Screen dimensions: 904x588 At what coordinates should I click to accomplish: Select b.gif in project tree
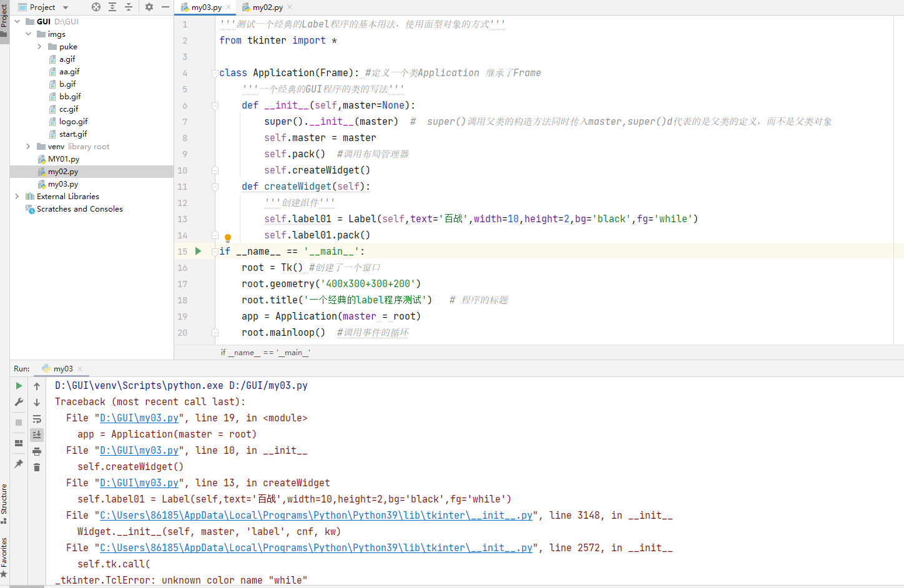pos(67,84)
